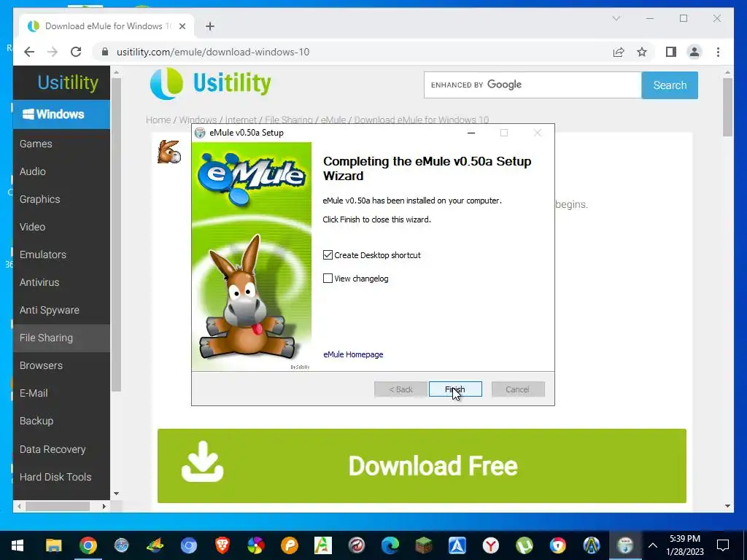This screenshot has width=747, height=560.
Task: Click the Search button on Usitility
Action: tap(670, 85)
